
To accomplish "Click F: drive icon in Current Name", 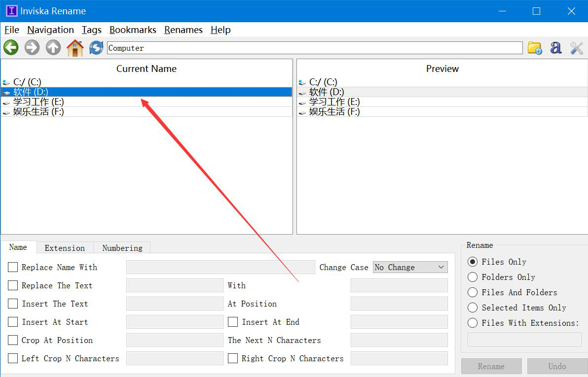I will [6, 112].
